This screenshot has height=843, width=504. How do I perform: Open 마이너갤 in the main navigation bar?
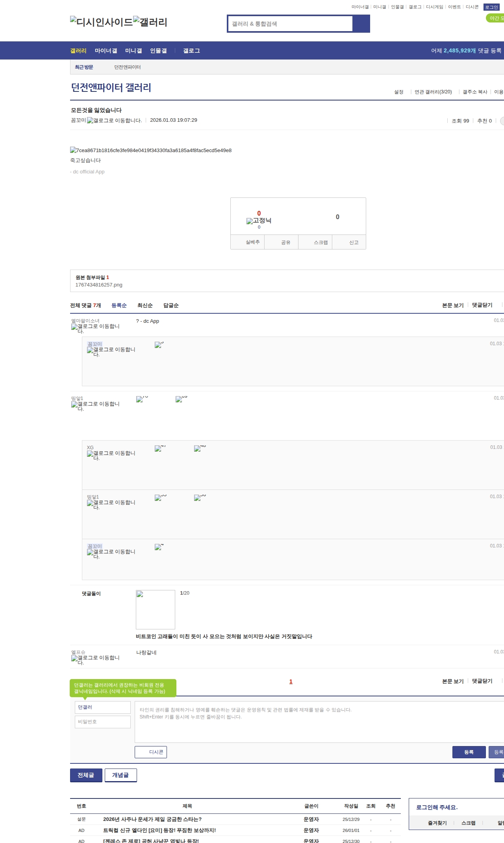click(106, 51)
